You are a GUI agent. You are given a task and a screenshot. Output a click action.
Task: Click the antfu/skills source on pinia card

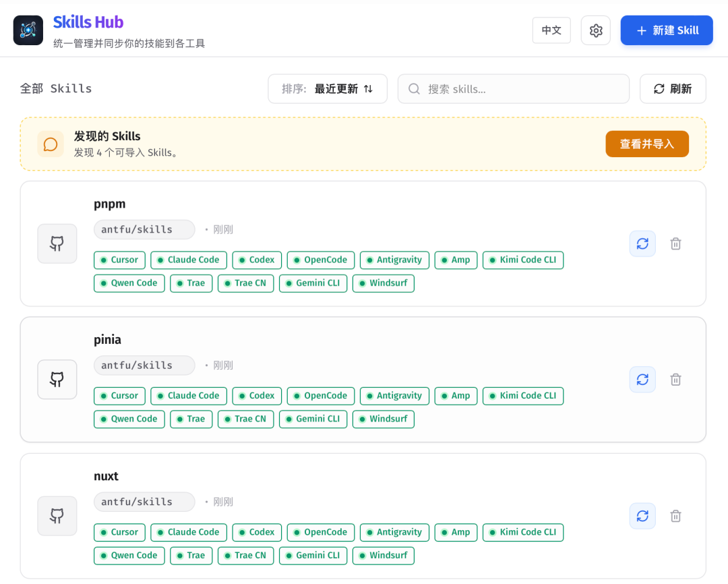(144, 366)
